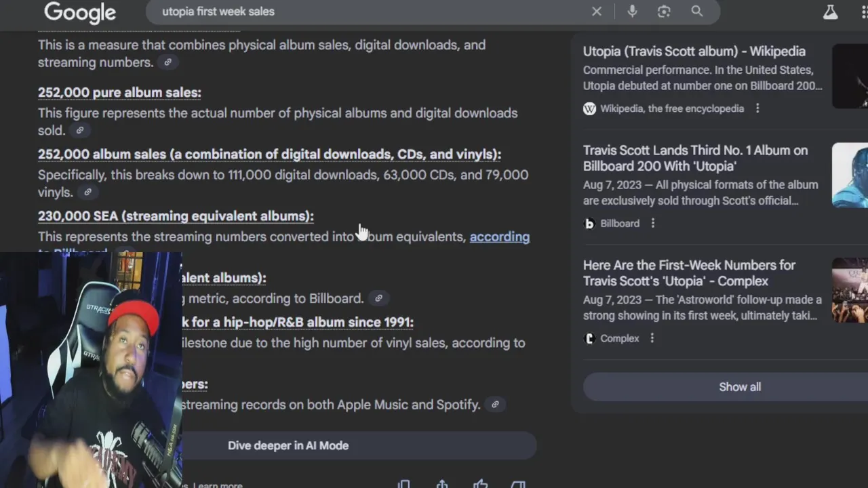Viewport: 868px width, 488px height.
Task: Click the share icon below AI overview
Action: coord(442,484)
